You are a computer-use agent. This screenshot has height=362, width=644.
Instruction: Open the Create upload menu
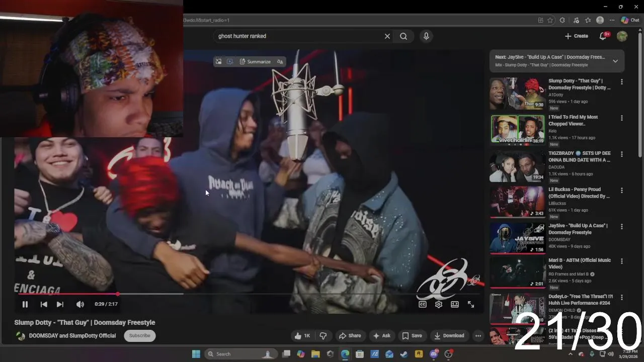[577, 36]
